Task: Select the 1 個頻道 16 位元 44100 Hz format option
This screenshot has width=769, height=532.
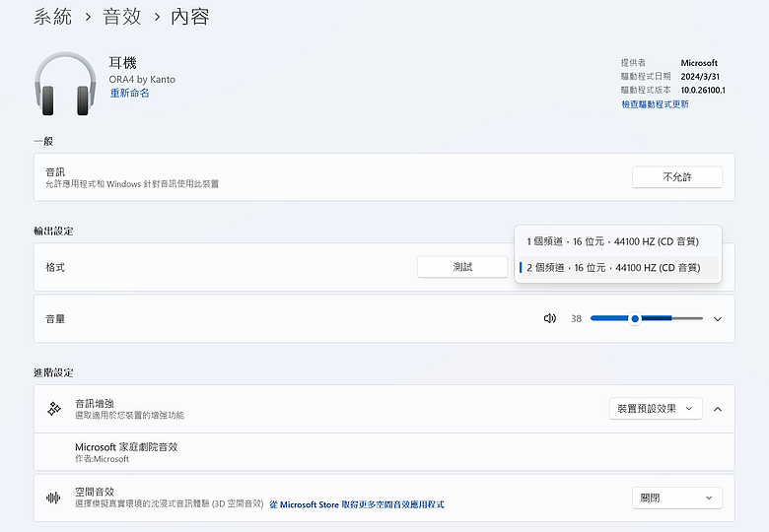Action: click(618, 241)
